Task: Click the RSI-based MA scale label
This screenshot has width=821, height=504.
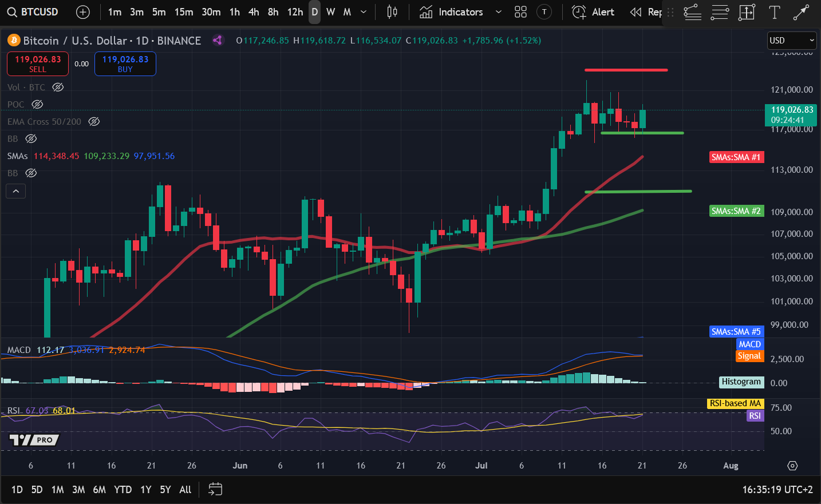Action: tap(735, 403)
